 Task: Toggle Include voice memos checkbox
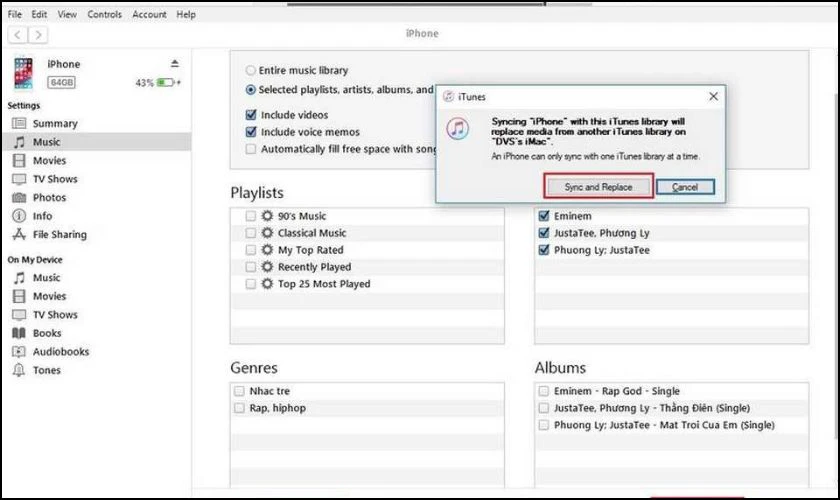click(251, 132)
